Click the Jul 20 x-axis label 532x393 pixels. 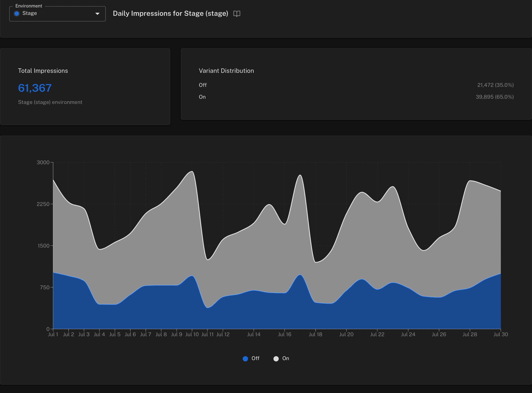346,334
